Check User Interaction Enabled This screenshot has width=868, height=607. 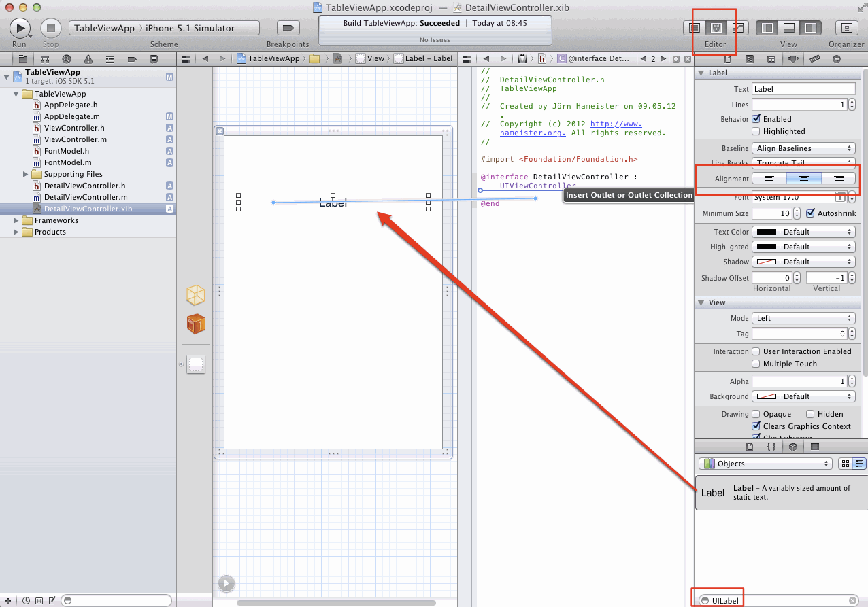click(x=756, y=351)
